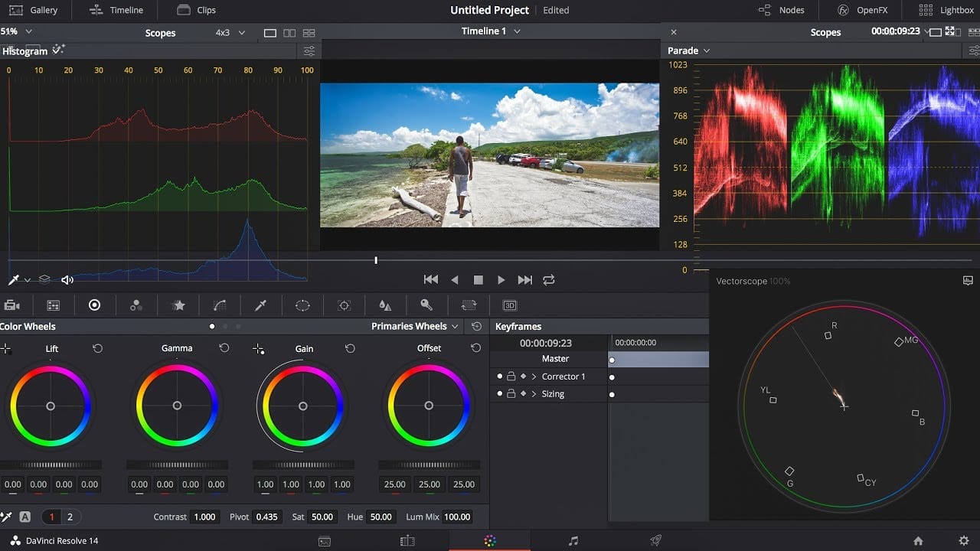Mute the viewer audio speaker
The width and height of the screenshot is (980, 551).
click(67, 280)
